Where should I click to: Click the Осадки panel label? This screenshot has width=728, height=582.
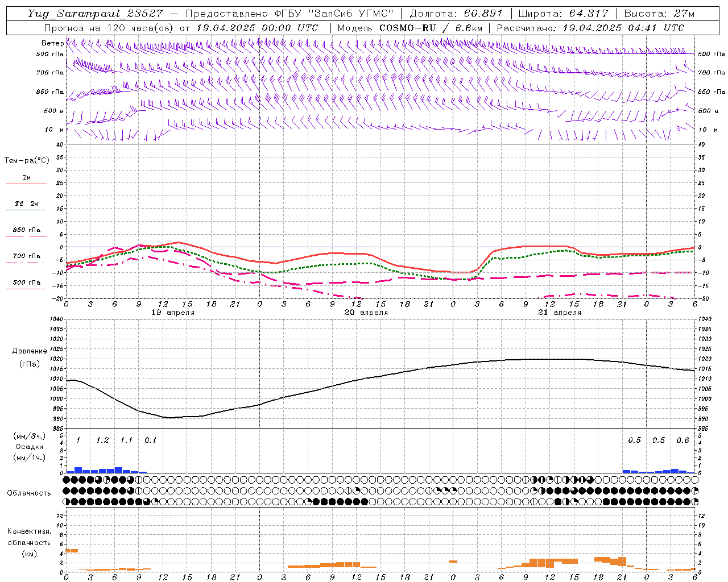tap(30, 447)
